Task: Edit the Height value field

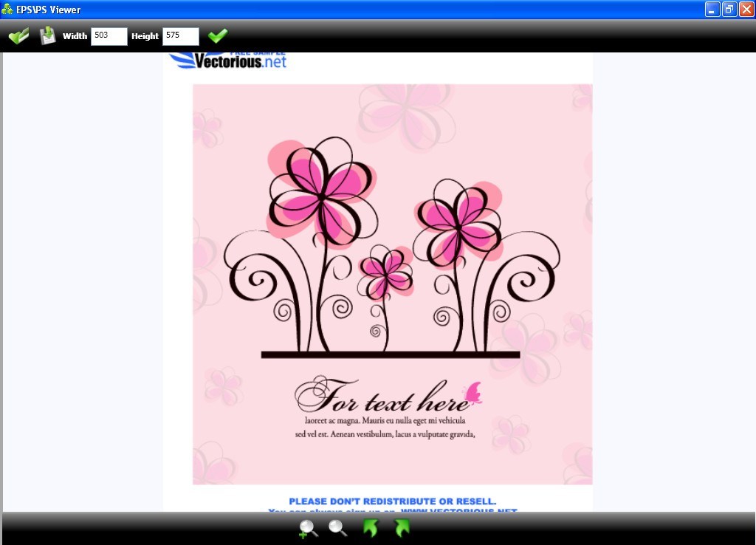Action: (x=180, y=35)
